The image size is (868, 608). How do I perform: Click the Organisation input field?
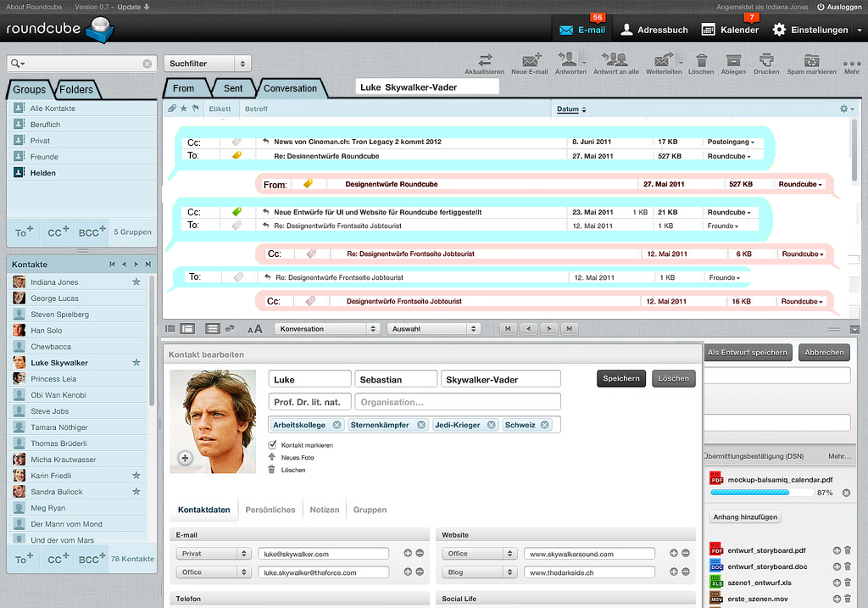pyautogui.click(x=458, y=402)
